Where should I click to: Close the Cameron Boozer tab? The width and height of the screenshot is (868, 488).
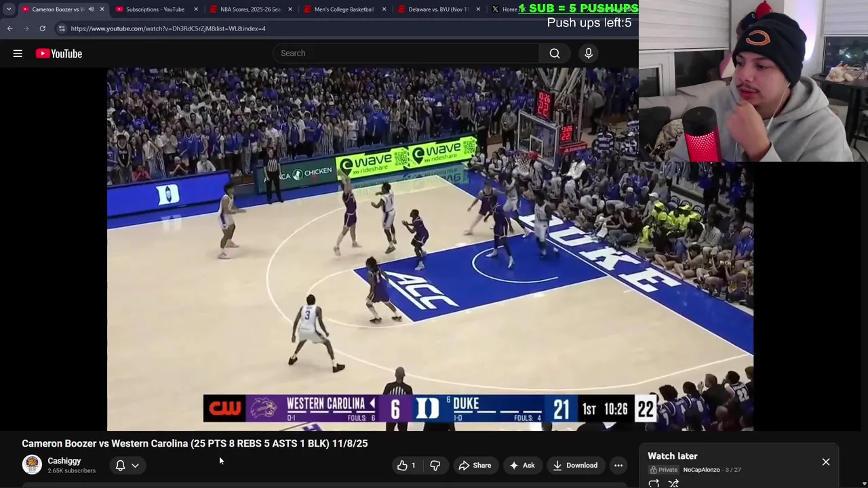(x=102, y=9)
